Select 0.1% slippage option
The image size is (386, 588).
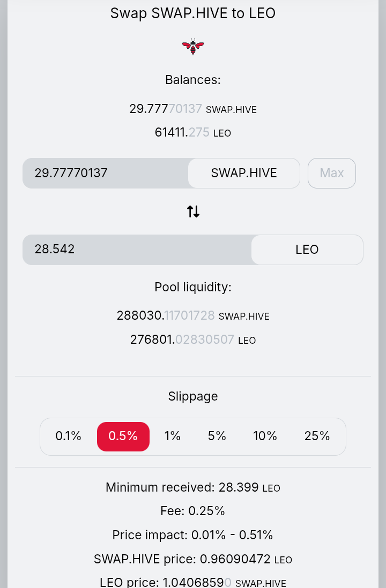68,436
